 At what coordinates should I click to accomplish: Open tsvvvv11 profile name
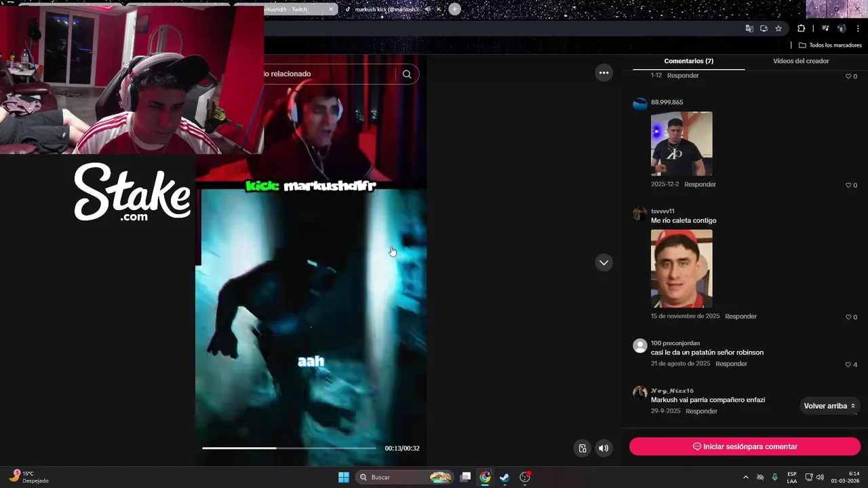coord(663,211)
